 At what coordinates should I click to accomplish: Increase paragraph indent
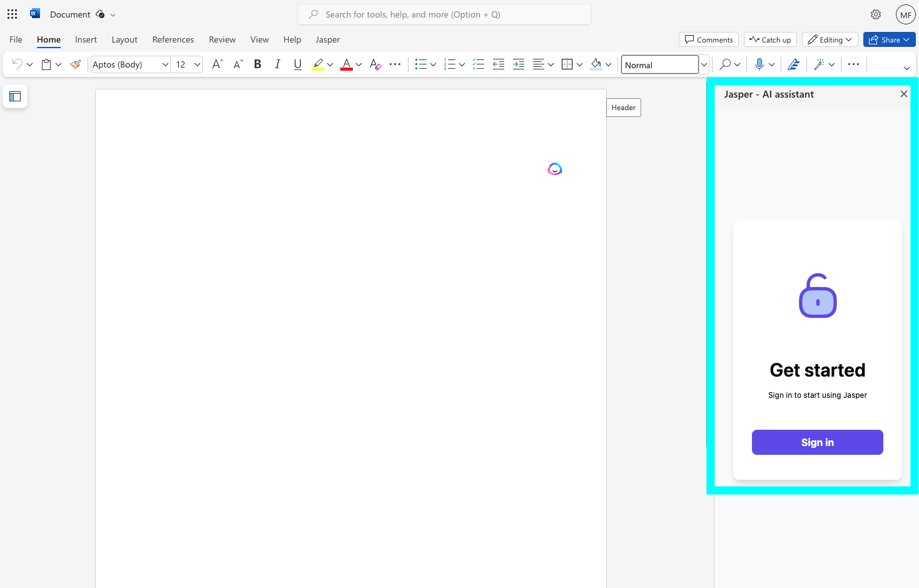519,64
